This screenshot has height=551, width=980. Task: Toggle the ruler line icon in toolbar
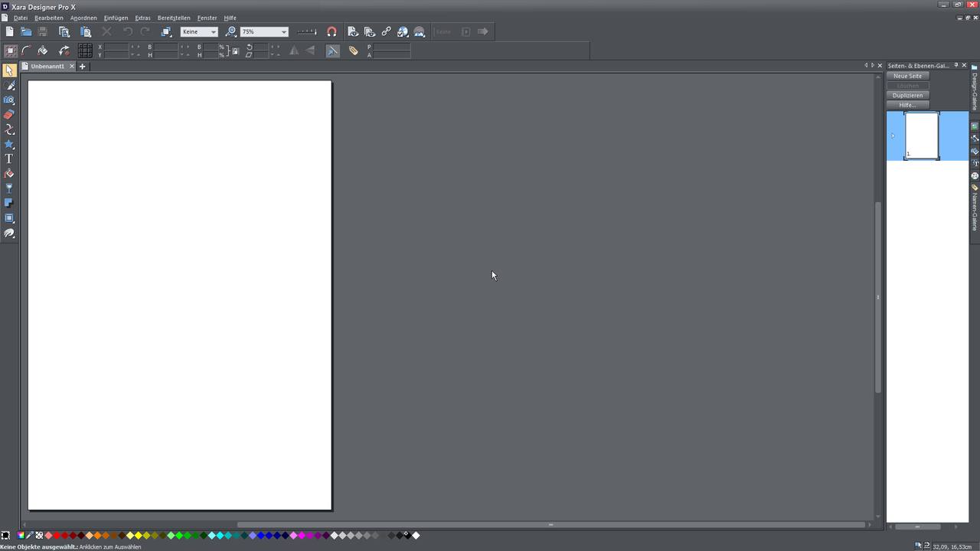click(306, 31)
